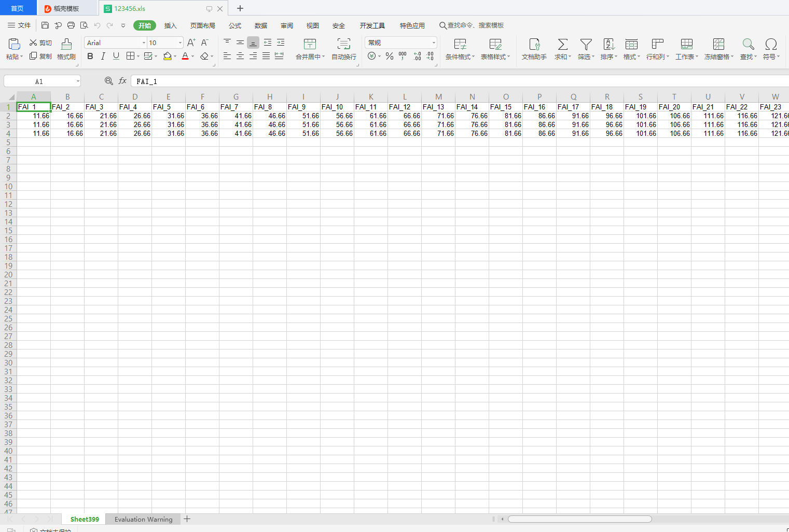
Task: Align text left
Action: tap(227, 56)
